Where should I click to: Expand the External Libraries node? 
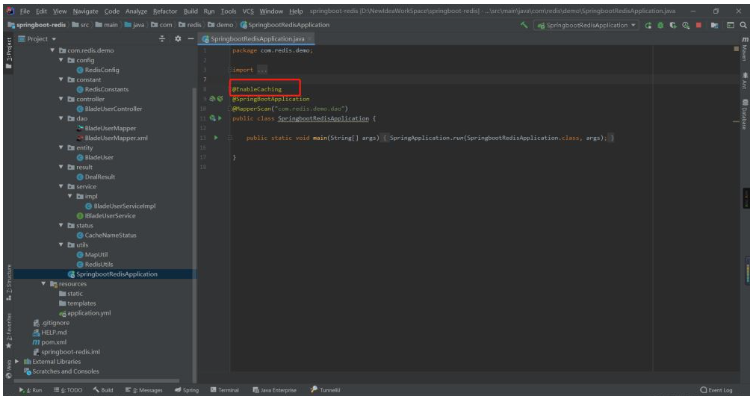pos(17,362)
